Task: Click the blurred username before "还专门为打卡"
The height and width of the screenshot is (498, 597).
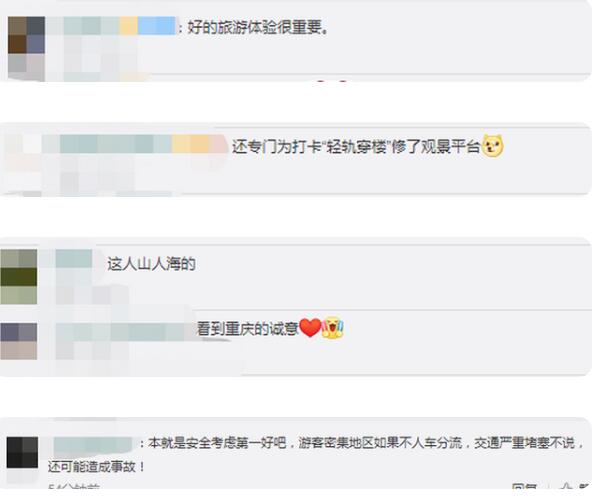Action: pos(135,144)
